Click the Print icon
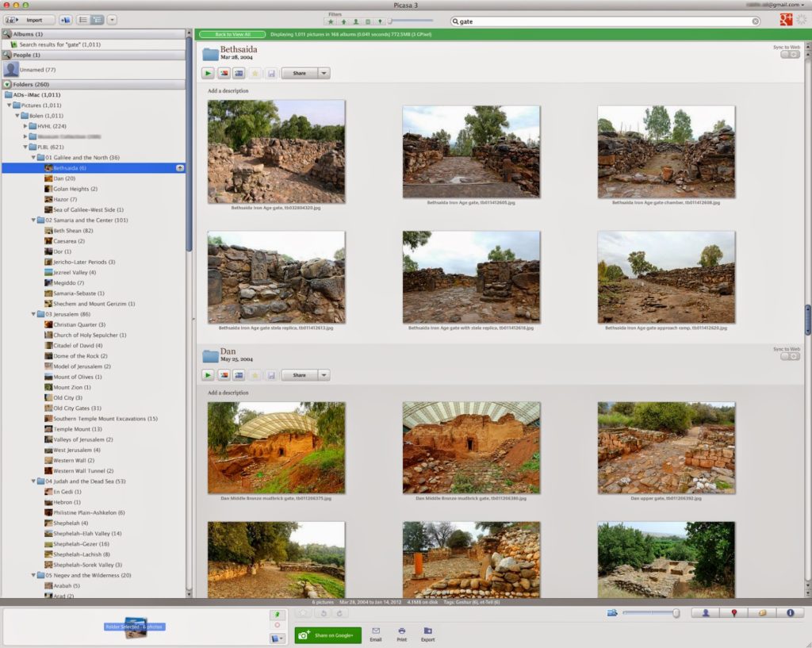Viewport: 812px width, 648px height. (401, 634)
